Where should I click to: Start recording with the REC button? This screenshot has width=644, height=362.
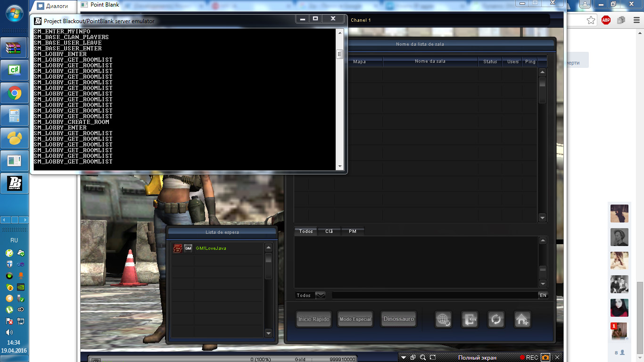point(528,358)
